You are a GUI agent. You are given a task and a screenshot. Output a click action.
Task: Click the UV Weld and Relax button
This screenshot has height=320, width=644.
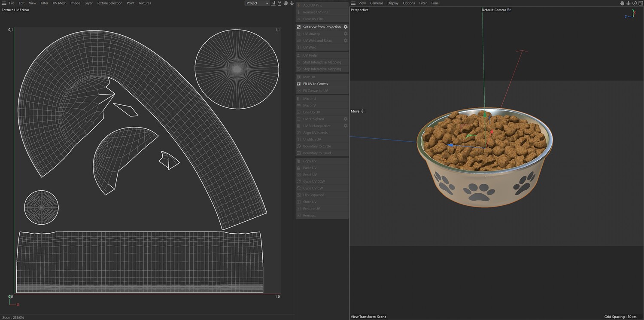tap(322, 40)
